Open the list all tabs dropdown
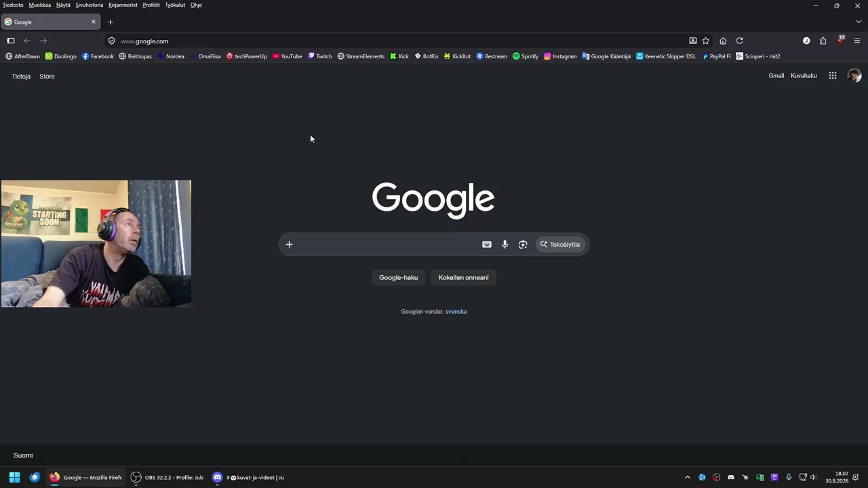This screenshot has width=868, height=488. [x=859, y=22]
